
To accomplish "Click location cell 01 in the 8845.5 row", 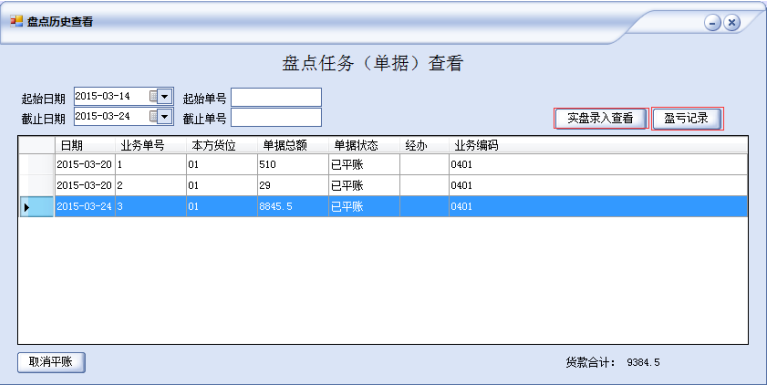I will (222, 206).
